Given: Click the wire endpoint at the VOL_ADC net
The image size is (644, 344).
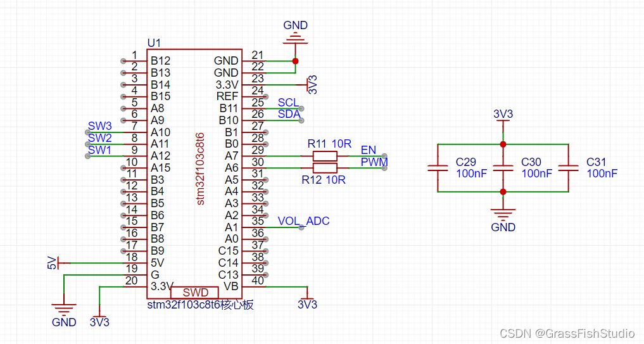Looking at the screenshot, I should 301,227.
